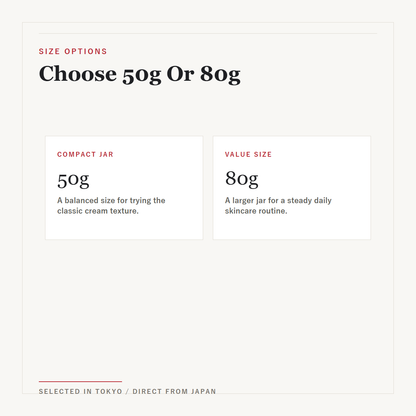416x416 pixels.
Task: Click the thin divider line above 'SIZE OPTIONS'
Action: [x=208, y=33]
